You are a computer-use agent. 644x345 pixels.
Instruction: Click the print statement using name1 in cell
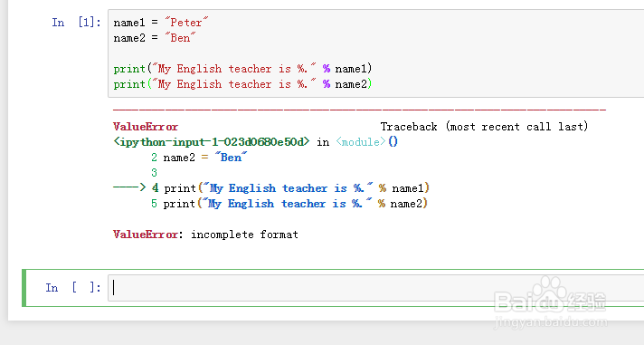(x=242, y=69)
